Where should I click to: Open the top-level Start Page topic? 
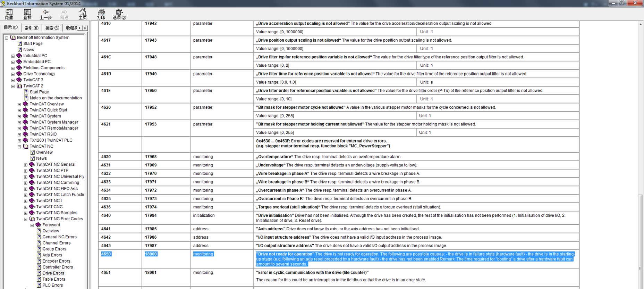pyautogui.click(x=33, y=43)
